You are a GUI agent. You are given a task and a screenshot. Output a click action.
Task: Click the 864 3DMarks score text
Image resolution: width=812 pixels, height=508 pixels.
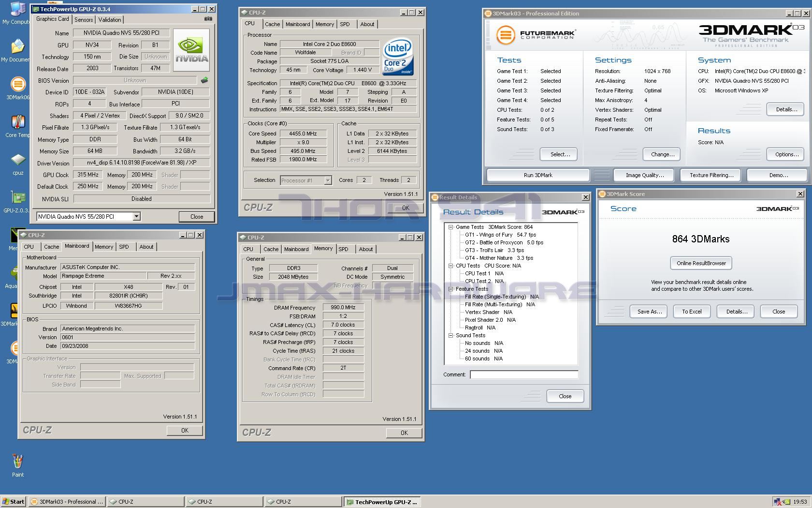(700, 239)
